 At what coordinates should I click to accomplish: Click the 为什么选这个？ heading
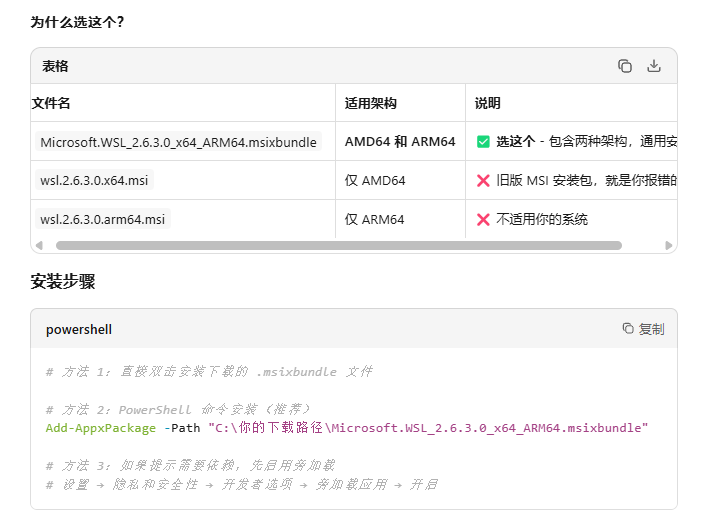pyautogui.click(x=77, y=22)
